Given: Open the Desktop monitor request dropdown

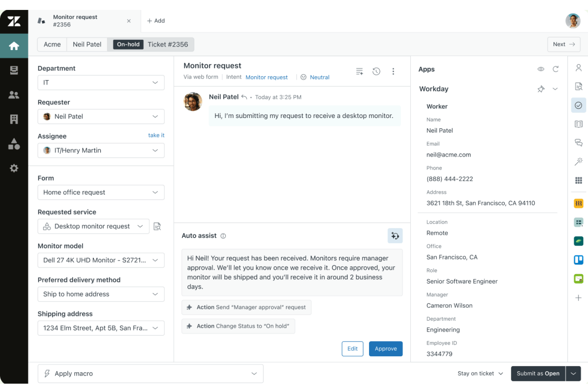Looking at the screenshot, I should [93, 226].
